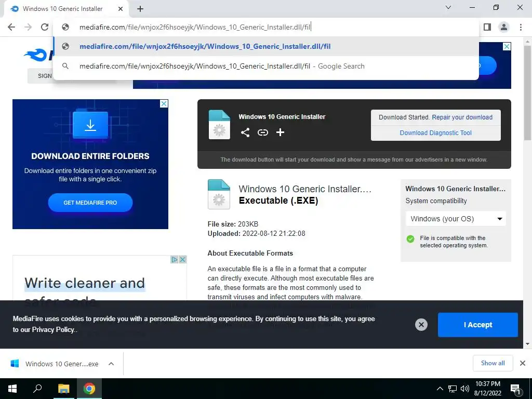Image resolution: width=532 pixels, height=399 pixels.
Task: Open the Chrome profile avatar
Action: pos(504,27)
